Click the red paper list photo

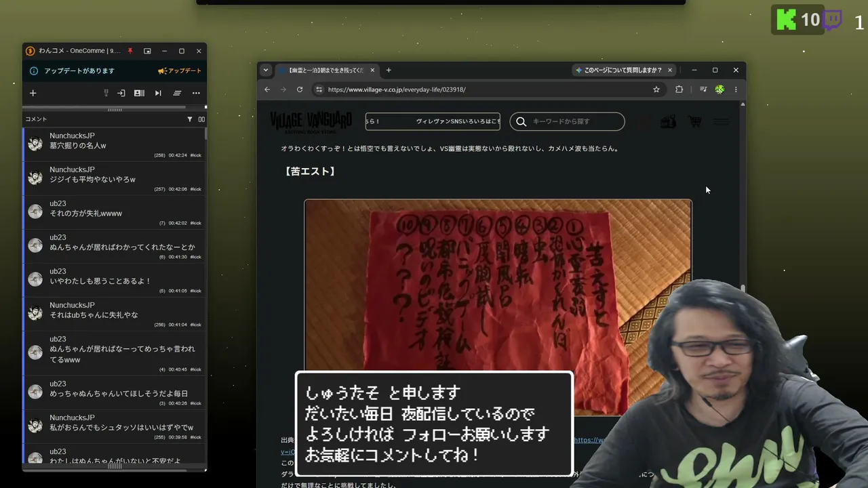click(x=498, y=306)
